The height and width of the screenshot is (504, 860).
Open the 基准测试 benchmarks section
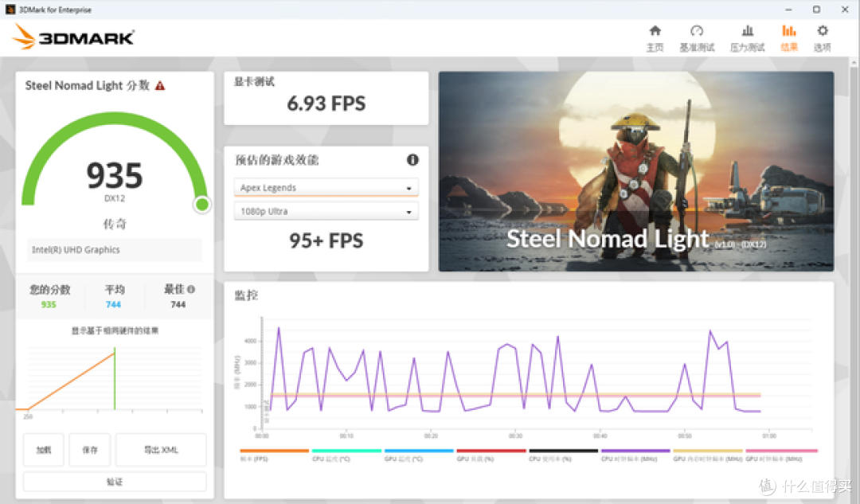coord(697,38)
